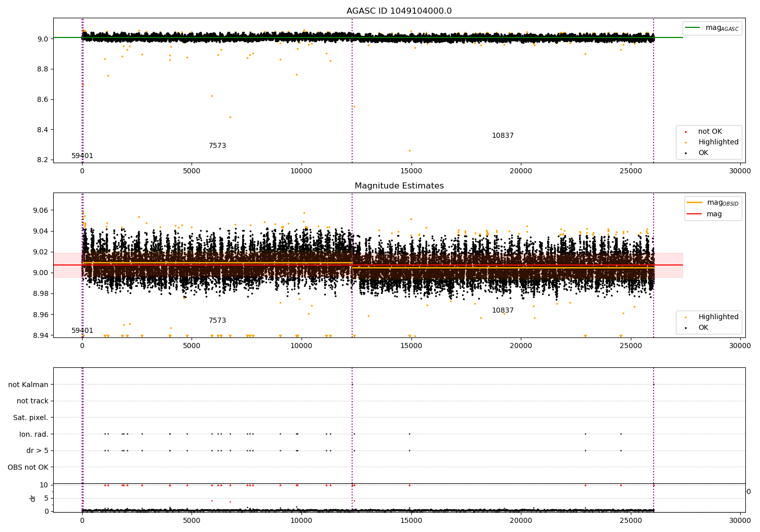The image size is (760, 532).
Task: Click the 'OBS not OK' row label
Action: pyautogui.click(x=28, y=467)
